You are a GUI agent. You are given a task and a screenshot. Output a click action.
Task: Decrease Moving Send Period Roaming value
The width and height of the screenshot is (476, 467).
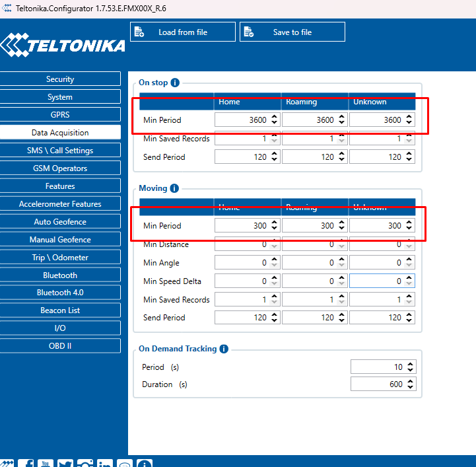[342, 320]
